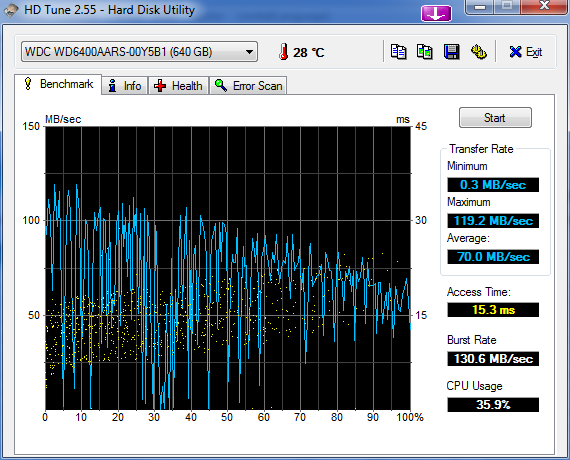This screenshot has width=570, height=460.
Task: Click the CPU Usage 35.9% readout
Action: [493, 405]
